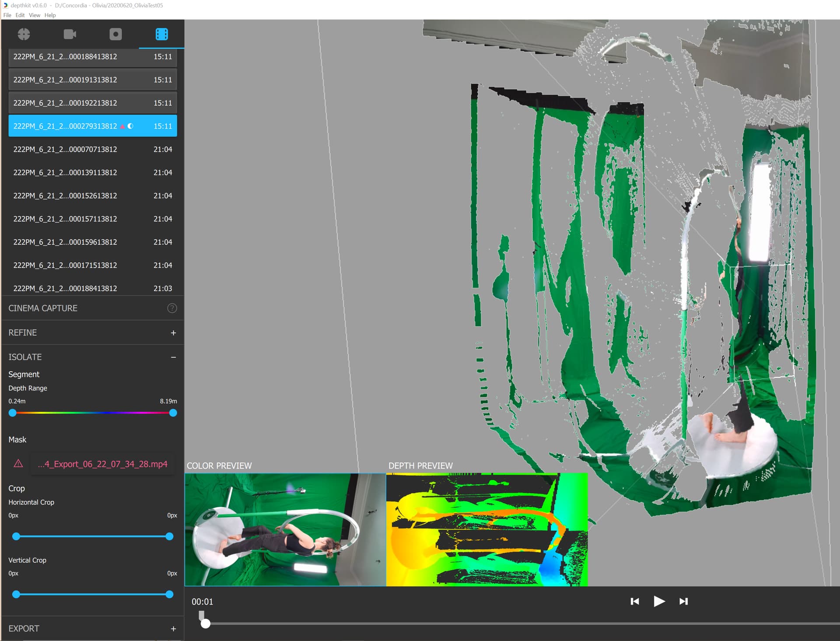Click the mask file Export mp4 button
The height and width of the screenshot is (641, 840).
[x=102, y=464]
